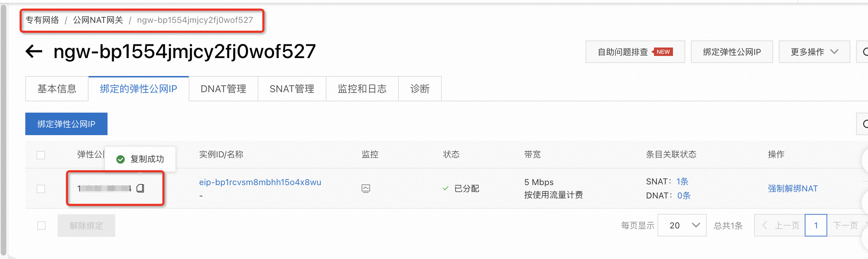The width and height of the screenshot is (868, 259).
Task: Expand the 更多操作 dropdown
Action: click(x=814, y=52)
